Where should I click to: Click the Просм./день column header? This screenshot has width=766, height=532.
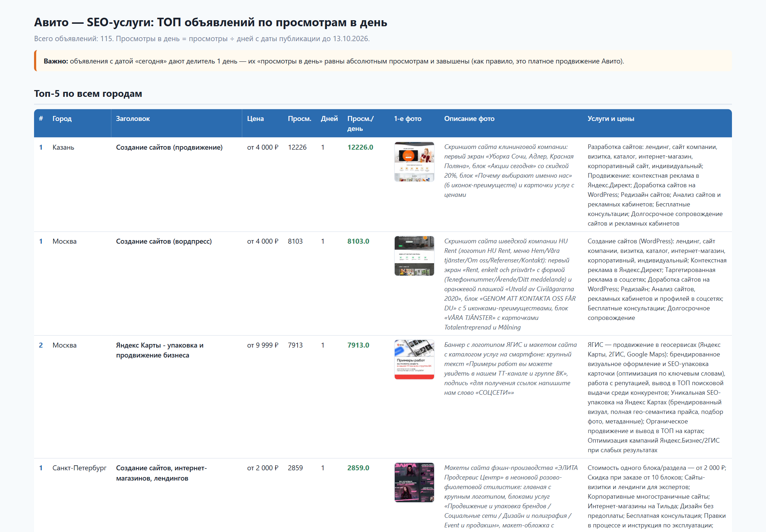tap(361, 123)
